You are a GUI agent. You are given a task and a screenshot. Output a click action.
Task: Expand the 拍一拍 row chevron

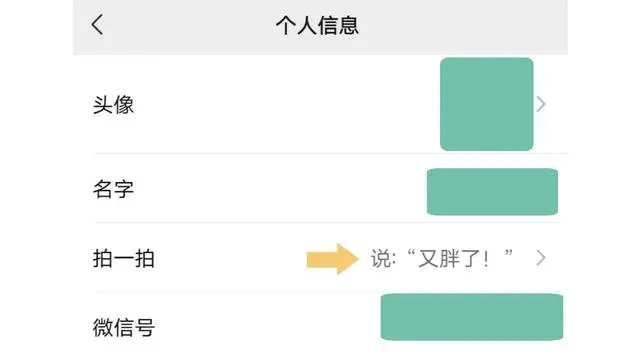click(541, 258)
